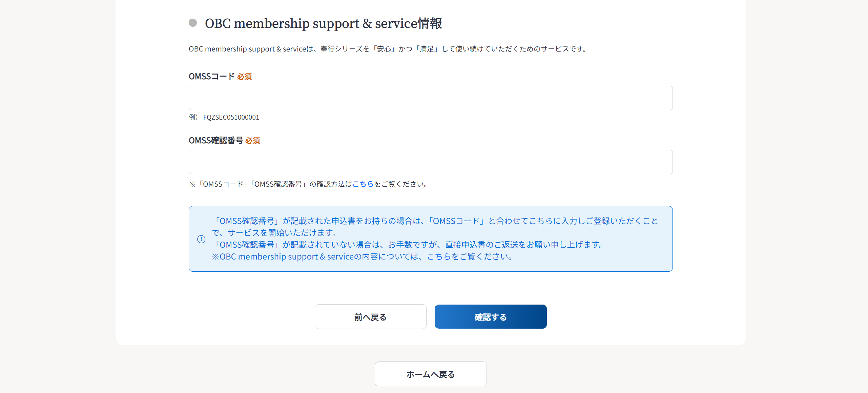Screen dimensions: 868x393
Task: Click the 前へ戻る button
Action: (371, 317)
